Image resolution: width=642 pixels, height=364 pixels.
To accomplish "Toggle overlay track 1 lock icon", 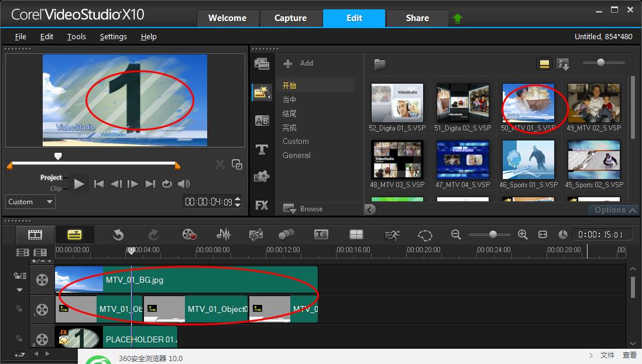I will [x=19, y=308].
